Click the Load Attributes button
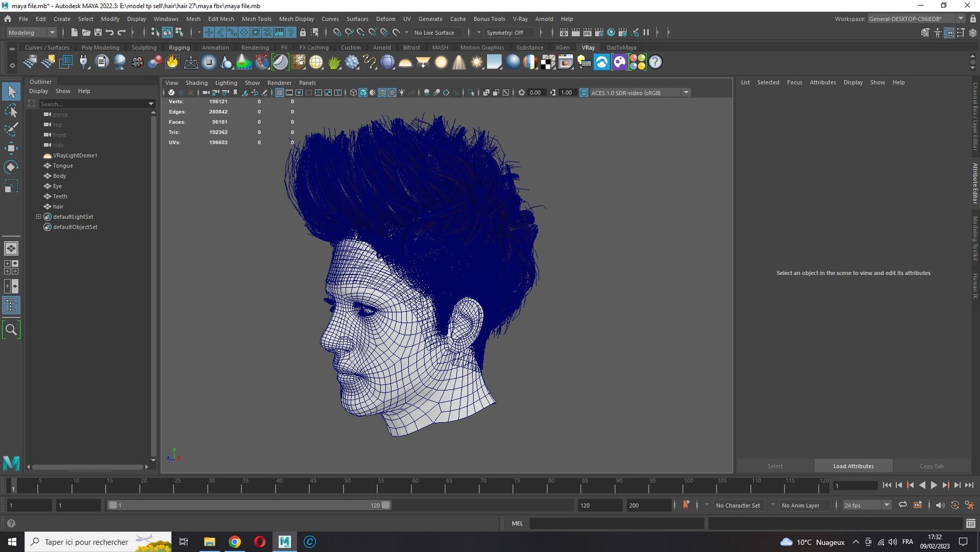980x552 pixels. tap(853, 466)
